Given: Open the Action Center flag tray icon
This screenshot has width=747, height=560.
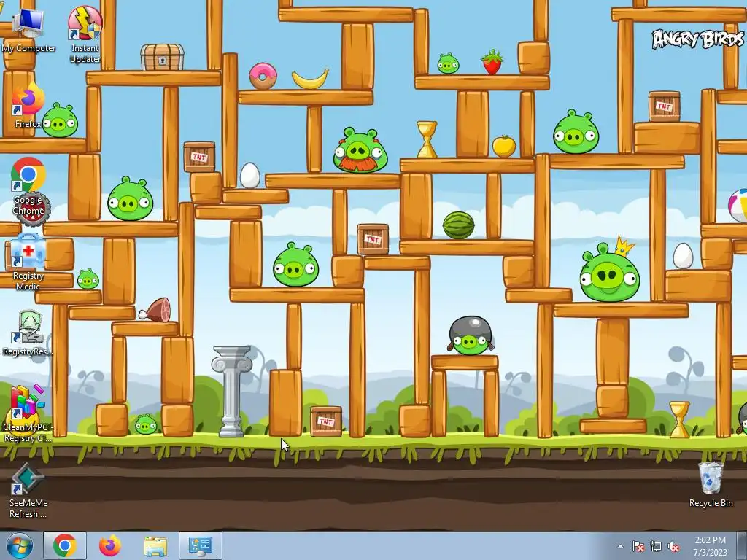Looking at the screenshot, I should (x=638, y=546).
